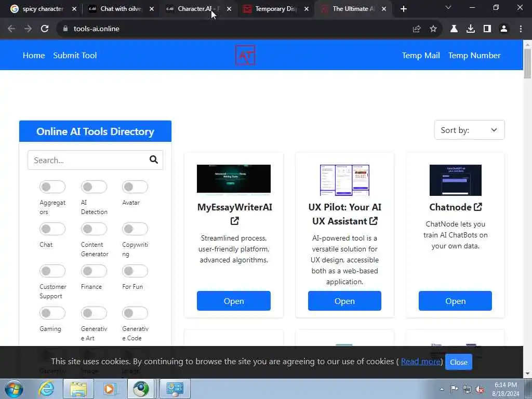Open Temp Number in the navbar
The image size is (532, 399).
point(474,55)
